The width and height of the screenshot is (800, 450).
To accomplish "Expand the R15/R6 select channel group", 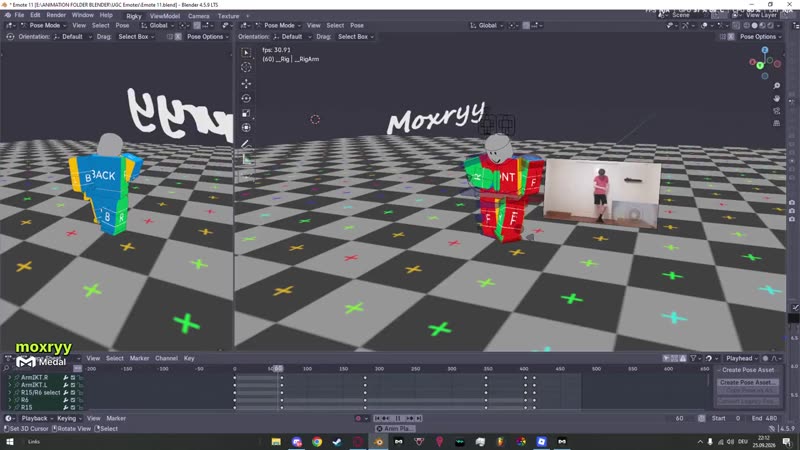I will point(10,392).
